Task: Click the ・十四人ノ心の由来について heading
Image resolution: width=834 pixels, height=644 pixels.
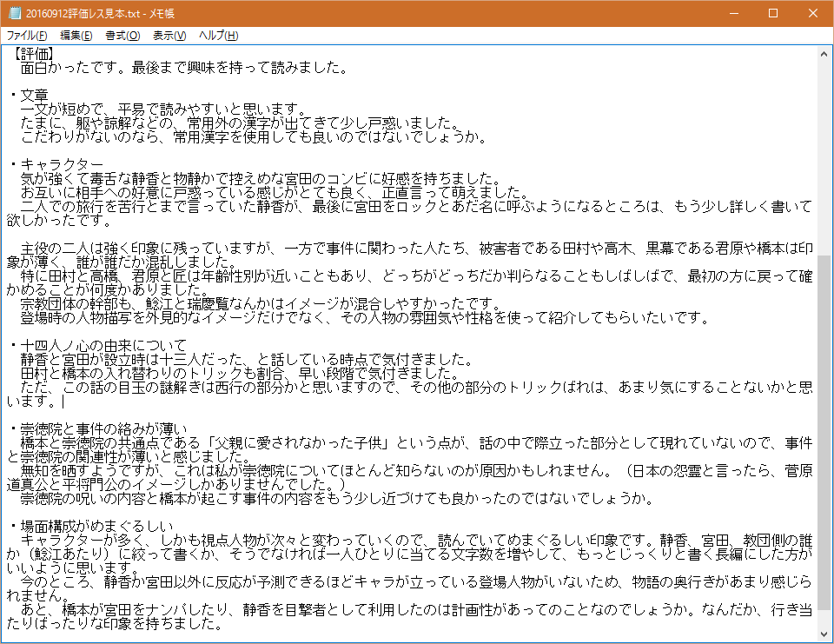Action: 97,345
